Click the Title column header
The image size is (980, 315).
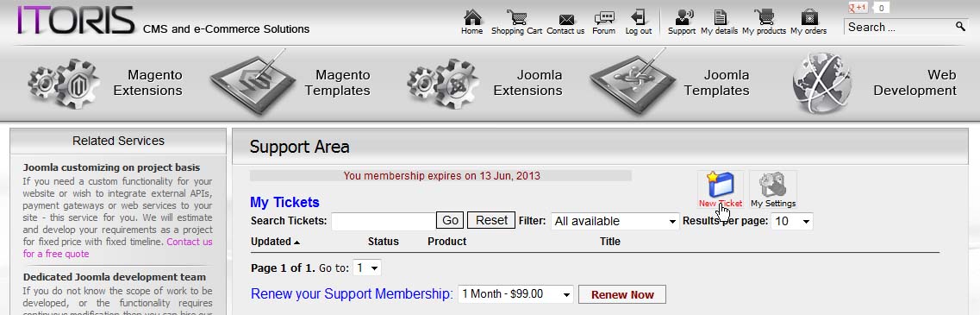[x=610, y=242]
